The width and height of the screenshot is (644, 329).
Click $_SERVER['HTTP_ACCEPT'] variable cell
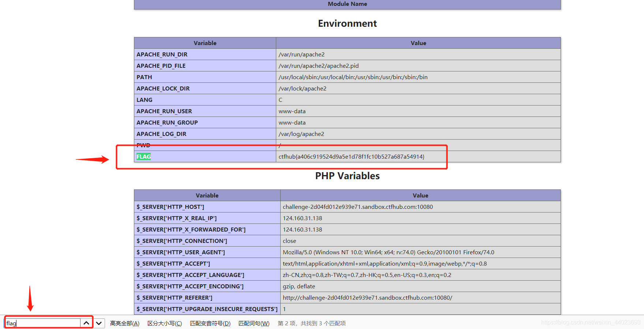point(207,263)
